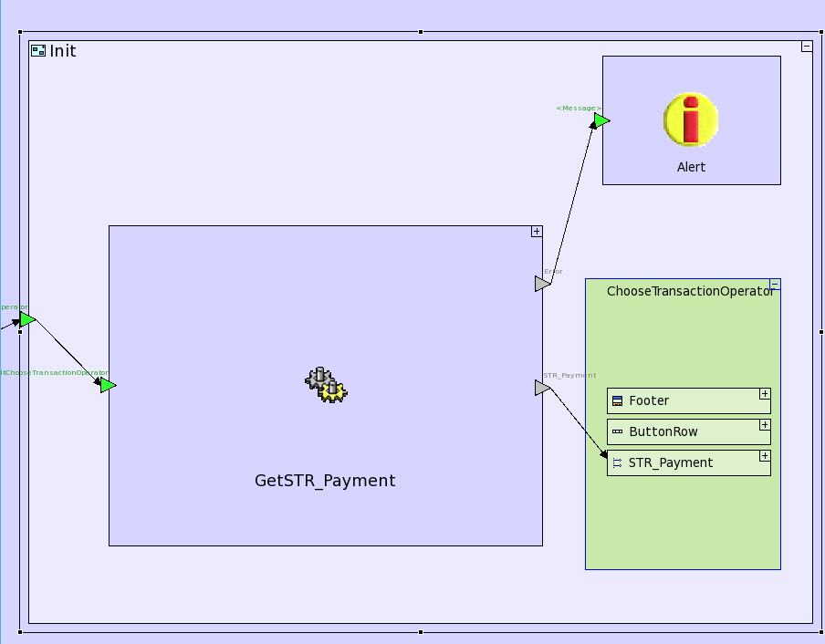Click the gray Error output port
Screen dimensions: 825x644
click(542, 284)
